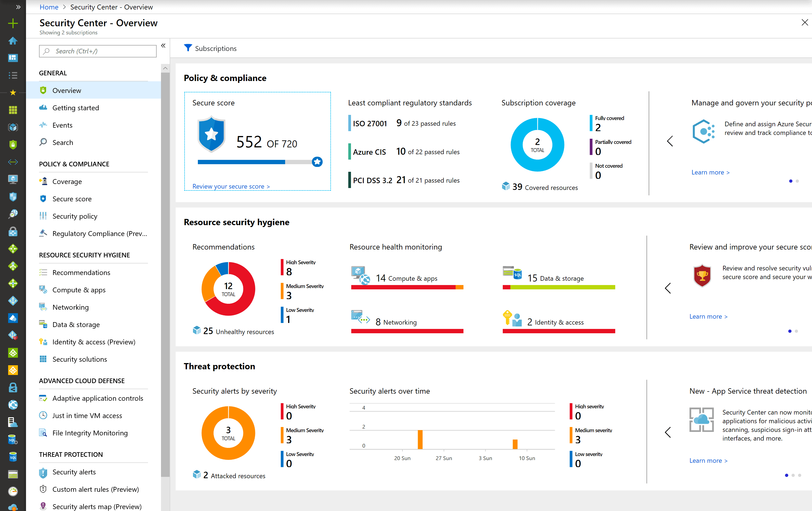The image size is (812, 511).
Task: Select third carousel dot in Threat protection panel
Action: (800, 475)
